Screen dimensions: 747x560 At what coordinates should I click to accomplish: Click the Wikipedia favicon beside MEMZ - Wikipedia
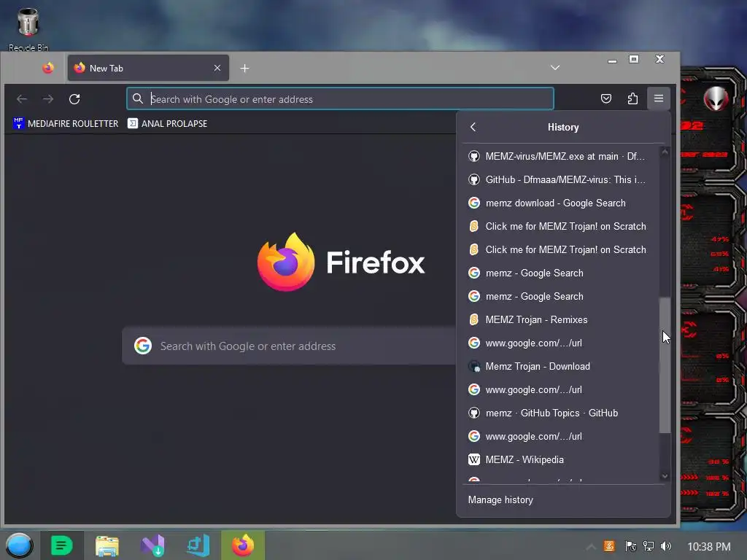click(474, 459)
